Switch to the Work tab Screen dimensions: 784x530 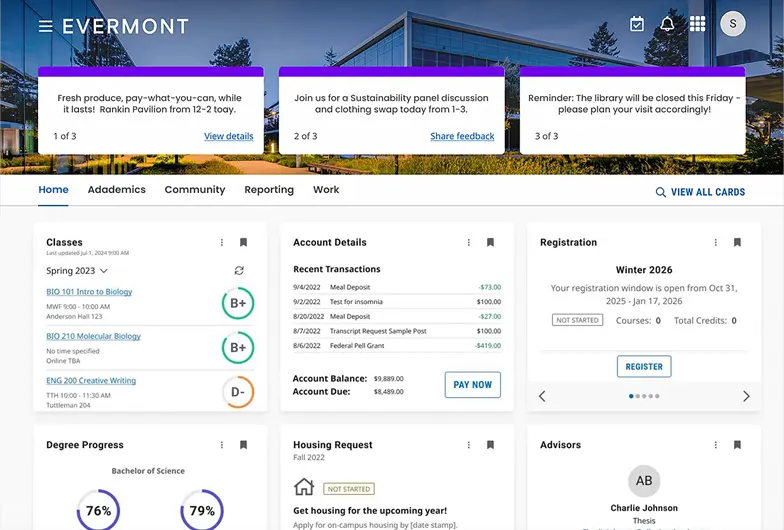click(326, 190)
